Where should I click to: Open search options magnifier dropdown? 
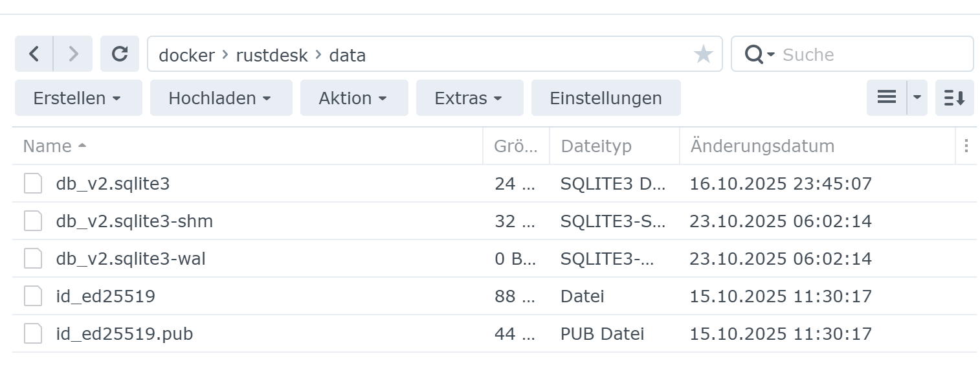(759, 54)
